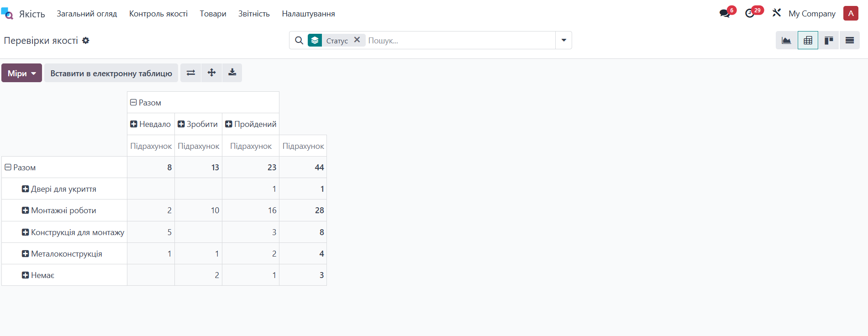Click Вставити в електронну таблицю button
The height and width of the screenshot is (336, 868).
(111, 73)
